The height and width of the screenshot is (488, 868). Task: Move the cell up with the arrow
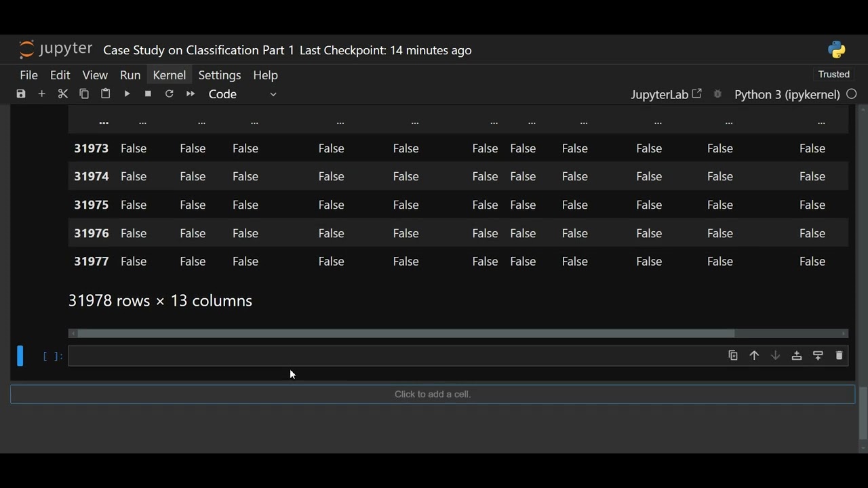tap(754, 356)
